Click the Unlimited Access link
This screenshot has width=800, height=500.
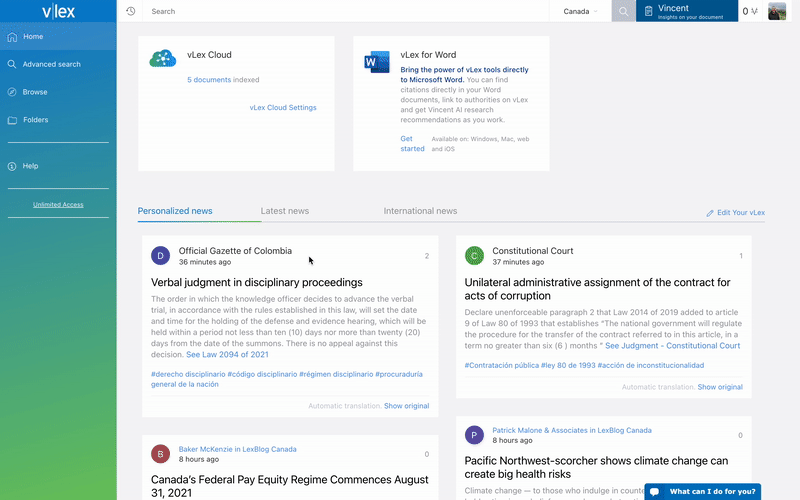pyautogui.click(x=58, y=205)
